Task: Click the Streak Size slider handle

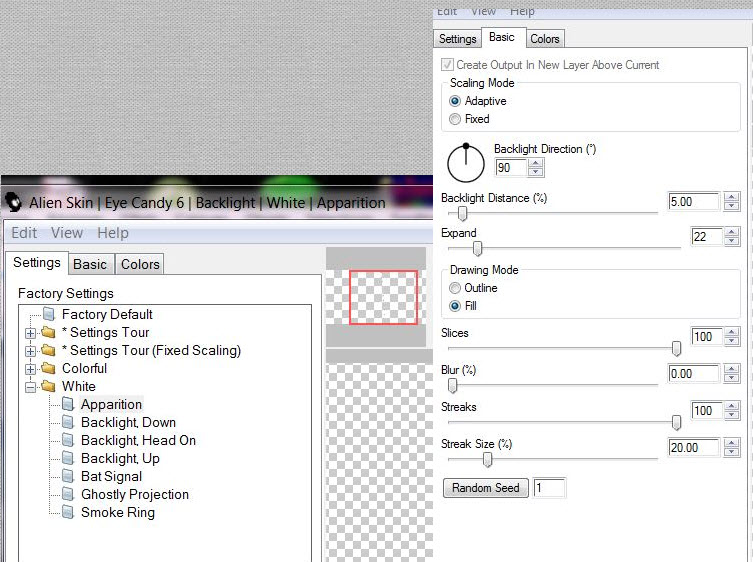Action: 487,459
